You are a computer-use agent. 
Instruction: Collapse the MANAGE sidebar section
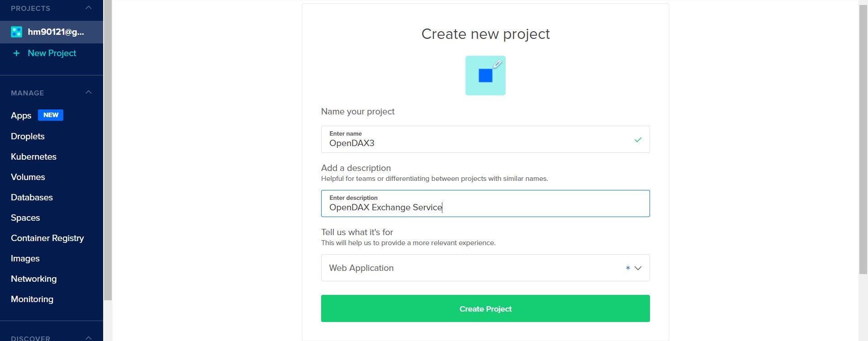(x=89, y=92)
